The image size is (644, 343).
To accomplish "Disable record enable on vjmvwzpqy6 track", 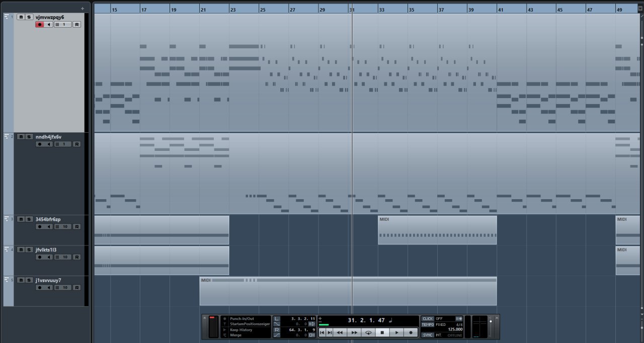I will pyautogui.click(x=39, y=25).
